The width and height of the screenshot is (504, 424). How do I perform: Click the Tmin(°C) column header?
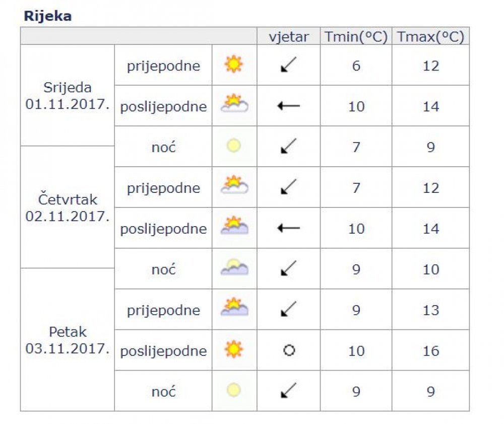coord(356,37)
